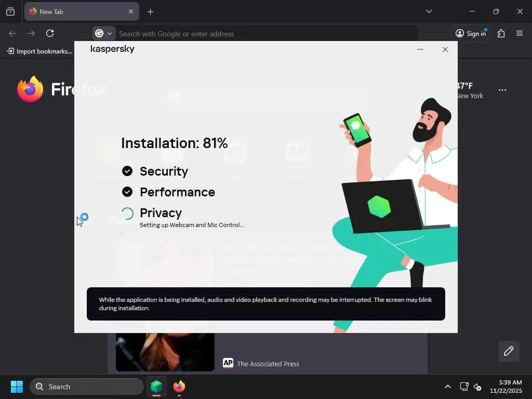Select the New Tab browser tab
This screenshot has width=532, height=399.
(82, 11)
